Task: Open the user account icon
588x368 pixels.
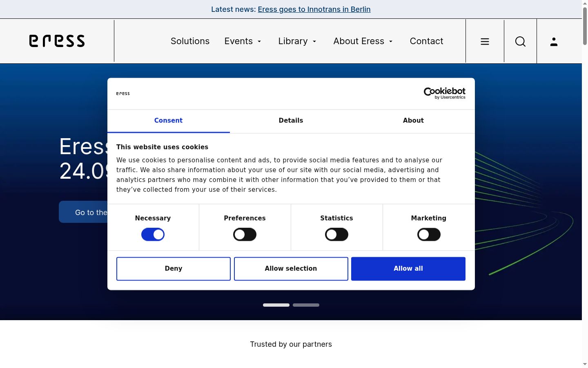Action: (x=554, y=41)
